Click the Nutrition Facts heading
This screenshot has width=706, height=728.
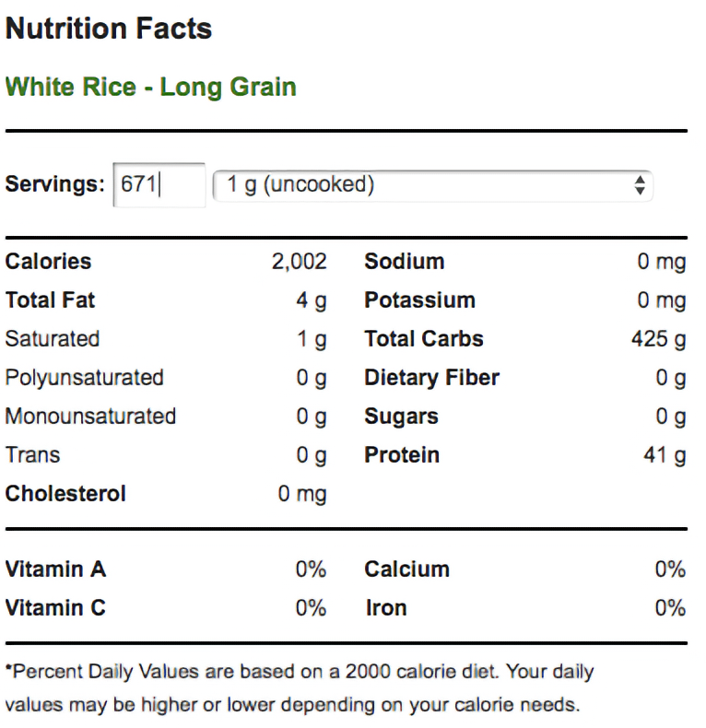109,29
